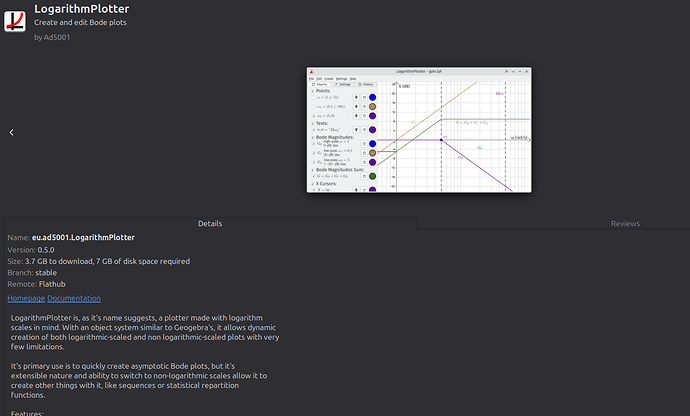The image size is (690, 416).
Task: Go to the previous screenshot with left chevron
Action: (11, 132)
